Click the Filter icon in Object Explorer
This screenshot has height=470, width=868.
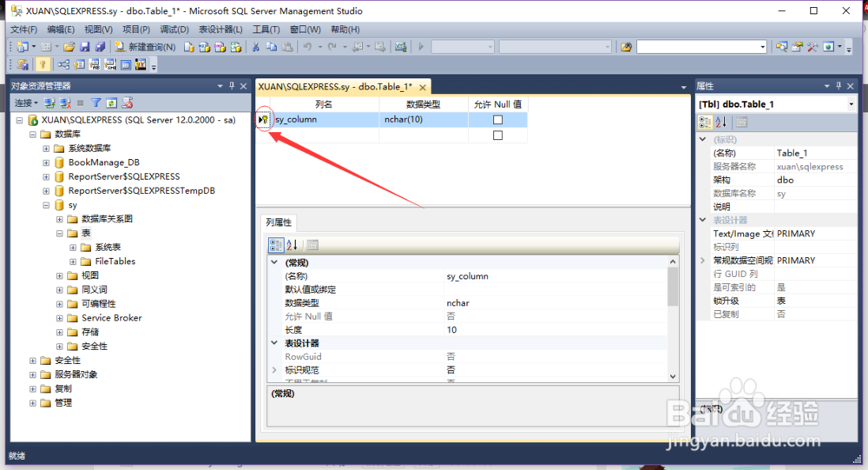[95, 103]
